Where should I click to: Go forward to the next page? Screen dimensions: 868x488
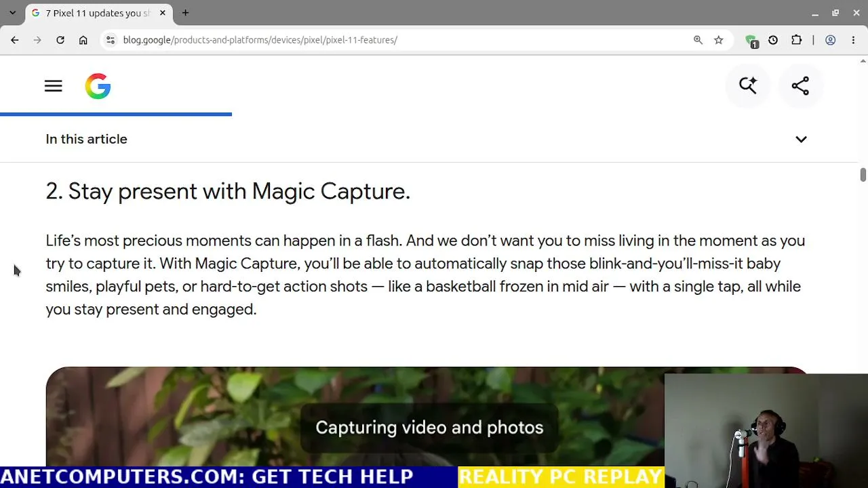coord(37,40)
